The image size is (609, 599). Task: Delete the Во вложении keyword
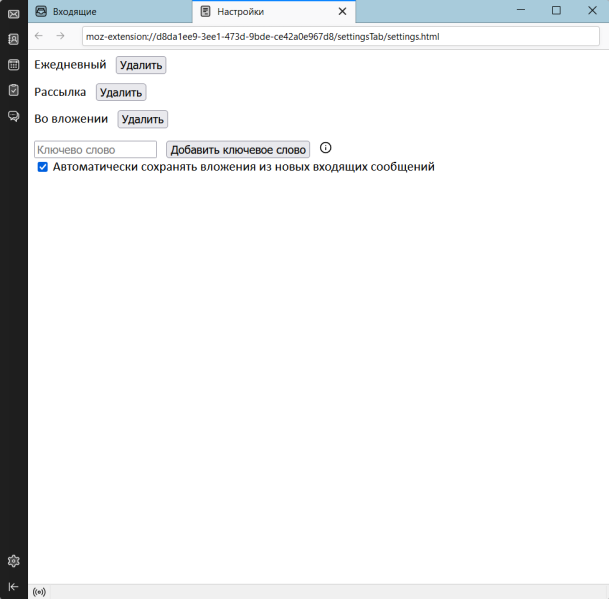click(x=142, y=119)
